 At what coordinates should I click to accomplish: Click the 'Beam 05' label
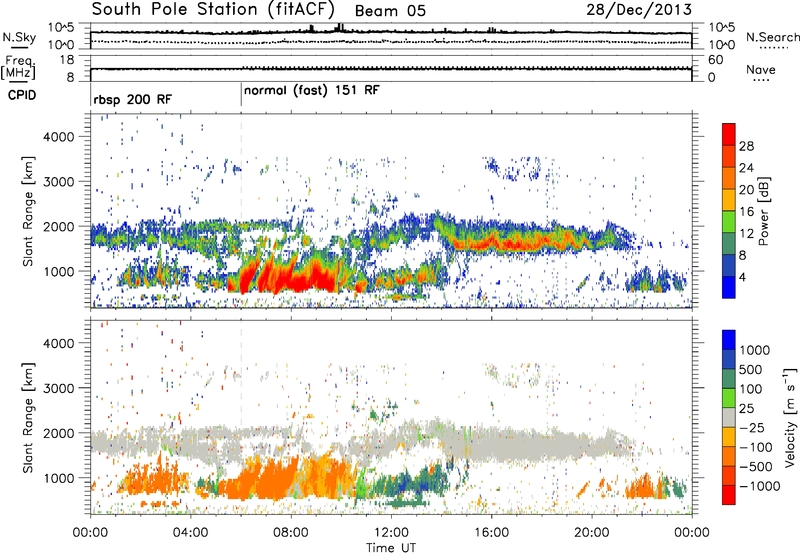point(390,11)
